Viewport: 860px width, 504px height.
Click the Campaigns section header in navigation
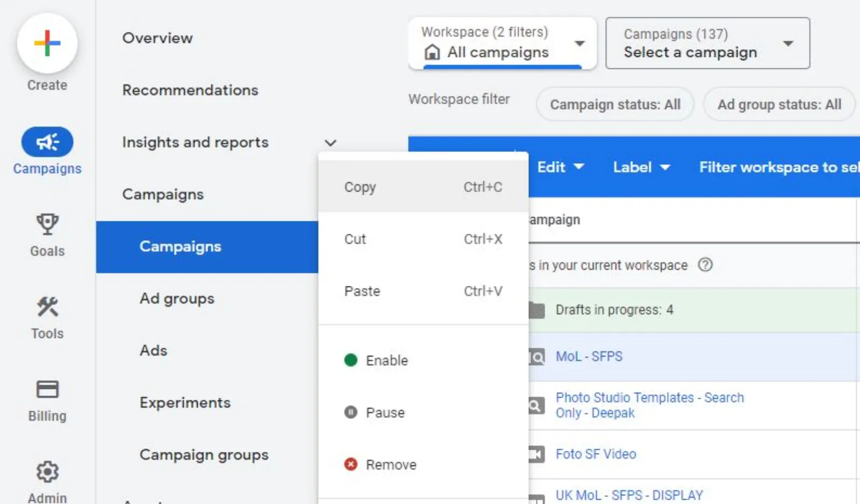[x=163, y=195]
